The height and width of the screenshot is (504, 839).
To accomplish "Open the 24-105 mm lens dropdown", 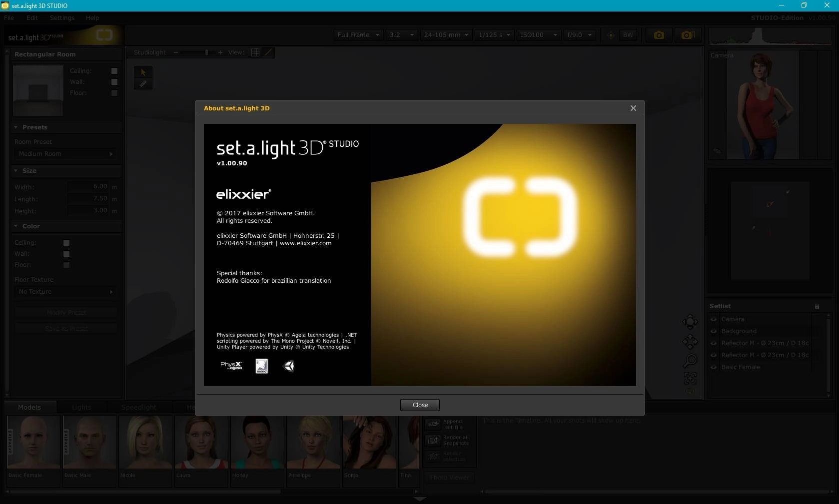I will coord(446,35).
